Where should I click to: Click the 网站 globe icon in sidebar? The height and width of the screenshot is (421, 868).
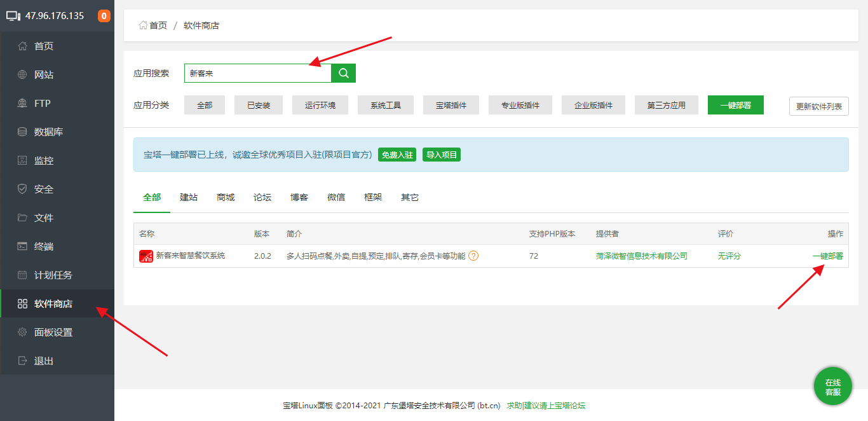click(x=22, y=74)
